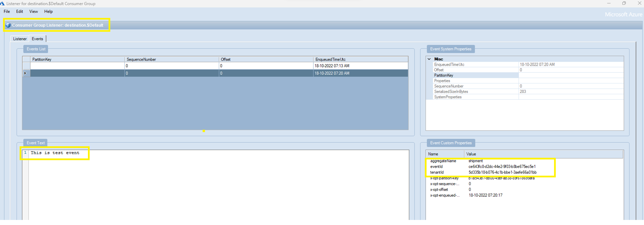Select the tenantId custom property row
Image resolution: width=644 pixels, height=225 pixels.
click(437, 173)
